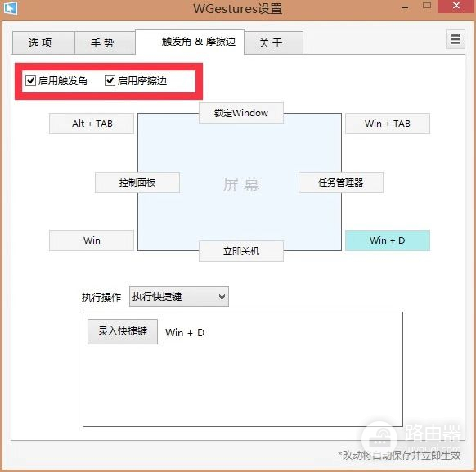Click the 执行操作 label
This screenshot has height=472, width=476.
point(101,297)
